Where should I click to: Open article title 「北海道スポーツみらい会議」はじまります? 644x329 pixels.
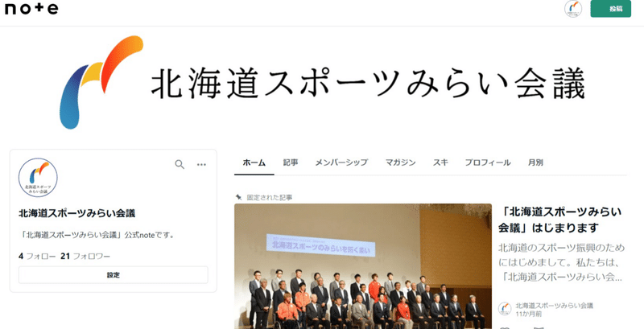(559, 220)
